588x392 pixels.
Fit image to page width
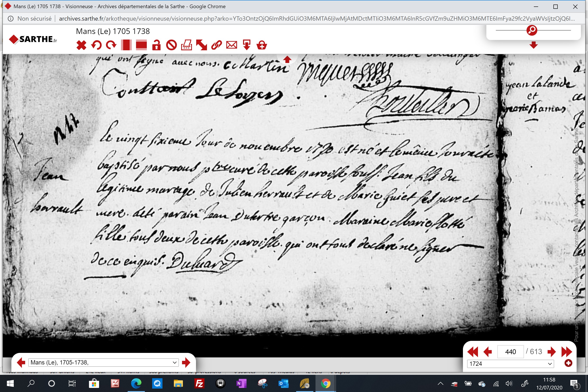click(x=141, y=45)
